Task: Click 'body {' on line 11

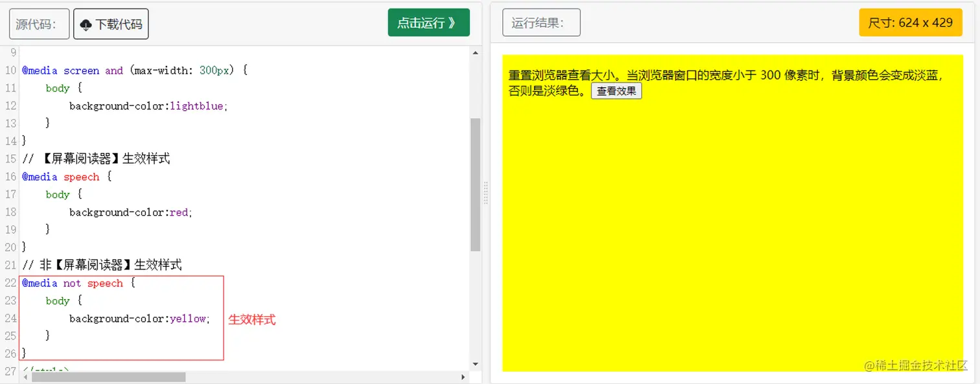Action: pos(64,88)
